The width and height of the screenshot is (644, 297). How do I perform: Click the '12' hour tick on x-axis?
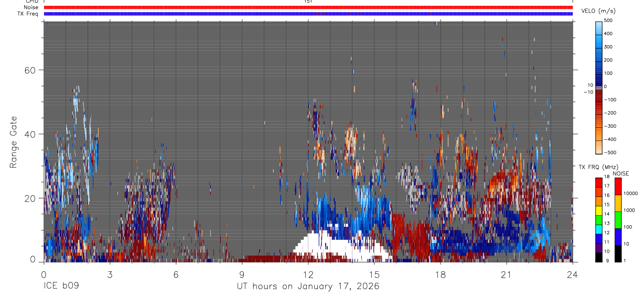308,274
